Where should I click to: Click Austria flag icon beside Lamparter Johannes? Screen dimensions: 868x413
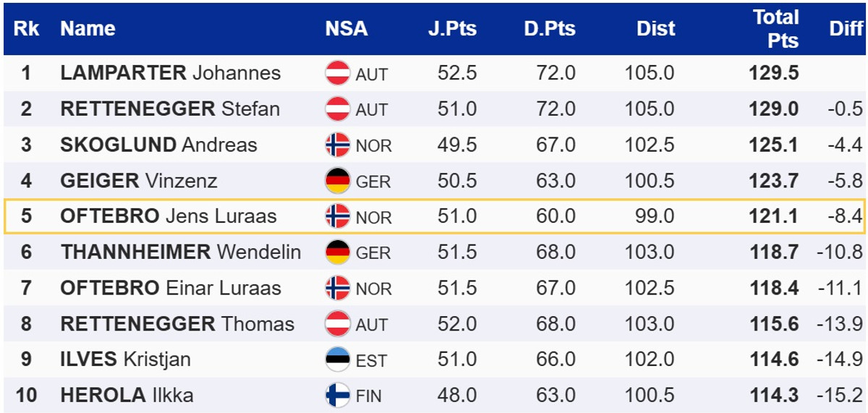(x=338, y=73)
